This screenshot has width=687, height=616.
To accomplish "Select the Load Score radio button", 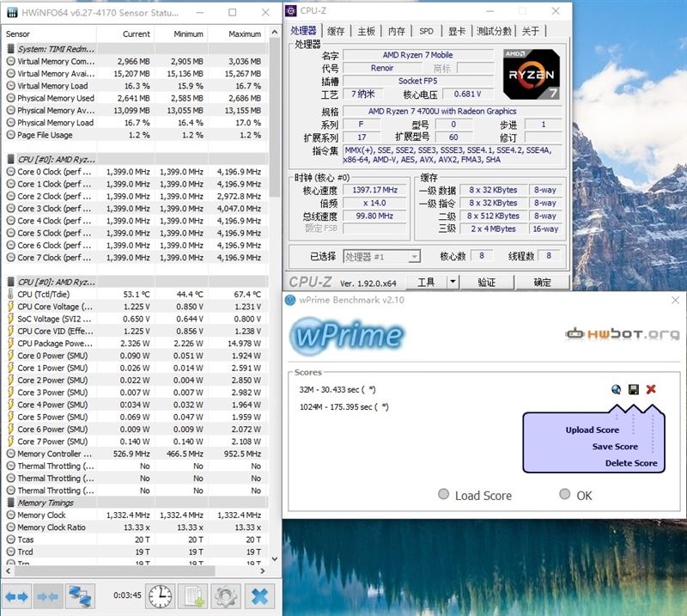I will (x=443, y=495).
